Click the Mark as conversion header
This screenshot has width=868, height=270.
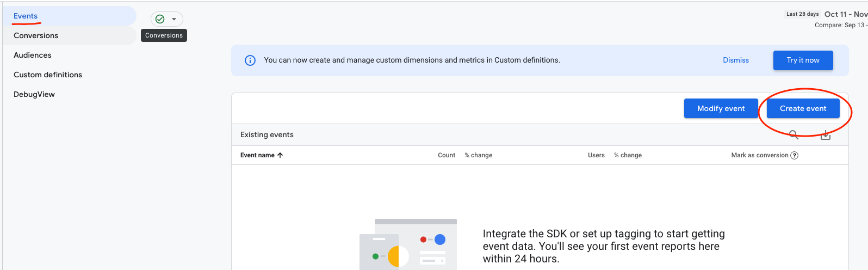tap(760, 155)
